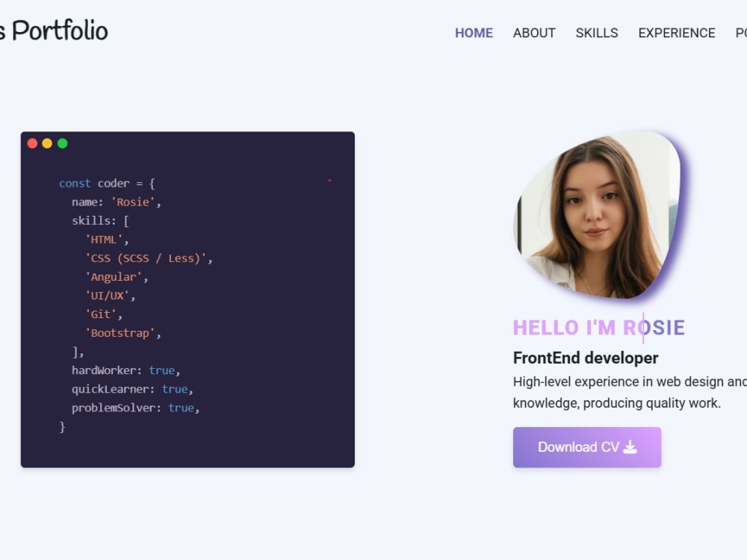Image resolution: width=747 pixels, height=560 pixels.
Task: Open the EXPERIENCE nav item
Action: 677,33
